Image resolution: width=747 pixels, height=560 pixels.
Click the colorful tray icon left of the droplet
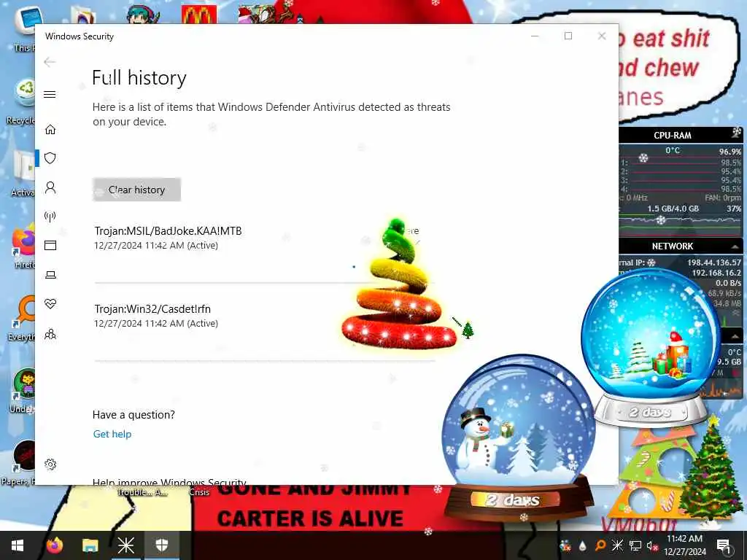(x=565, y=545)
